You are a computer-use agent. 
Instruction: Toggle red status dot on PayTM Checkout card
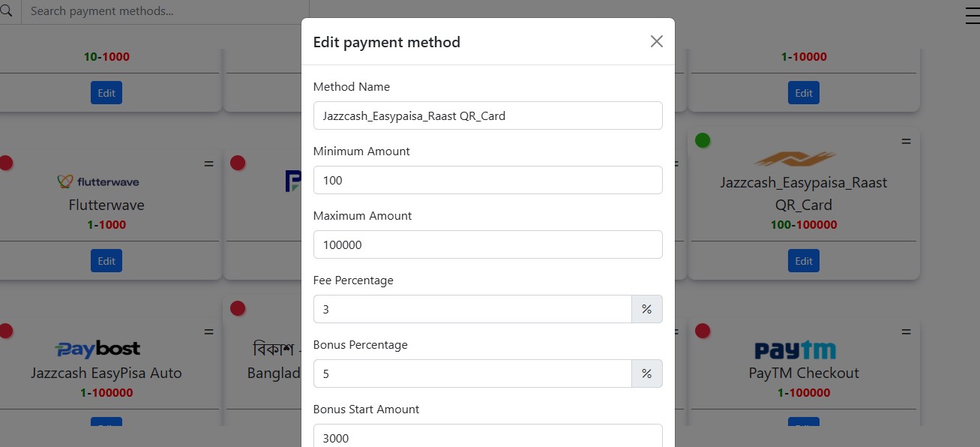pyautogui.click(x=703, y=331)
